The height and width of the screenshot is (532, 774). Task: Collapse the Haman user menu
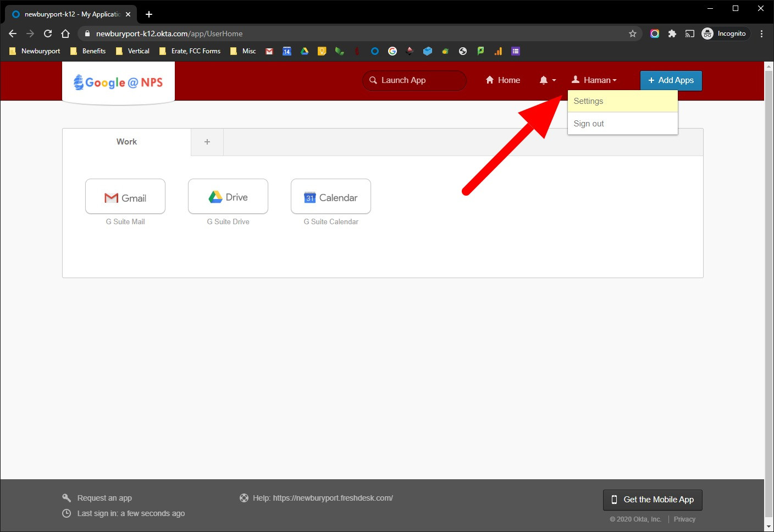point(594,80)
